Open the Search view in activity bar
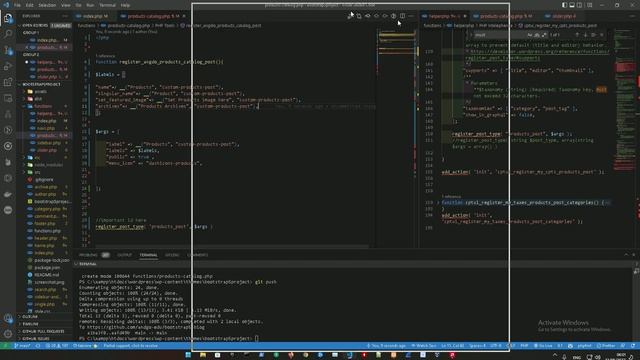Viewport: 640px width, 360px height. (8, 34)
